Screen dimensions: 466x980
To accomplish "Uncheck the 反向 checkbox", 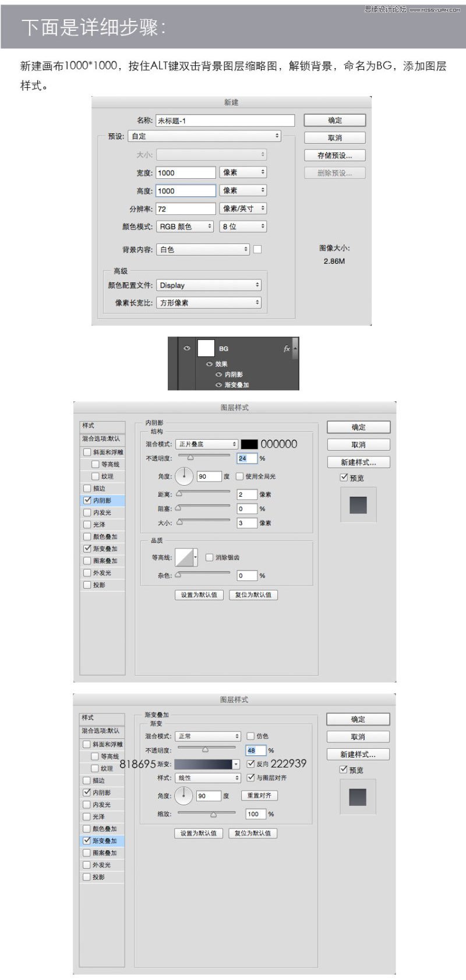I will click(x=250, y=764).
